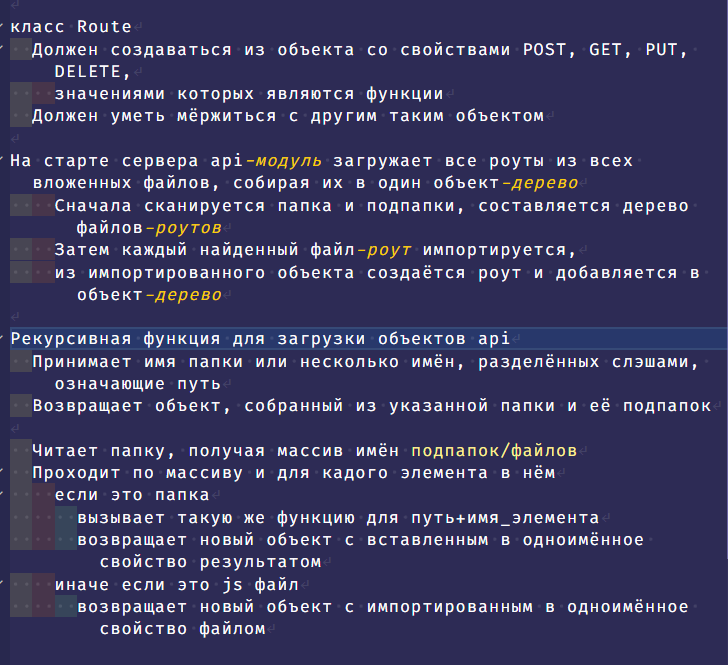Click "вызывает такую же функцию" text
The width and height of the screenshot is (728, 665).
coord(216,517)
